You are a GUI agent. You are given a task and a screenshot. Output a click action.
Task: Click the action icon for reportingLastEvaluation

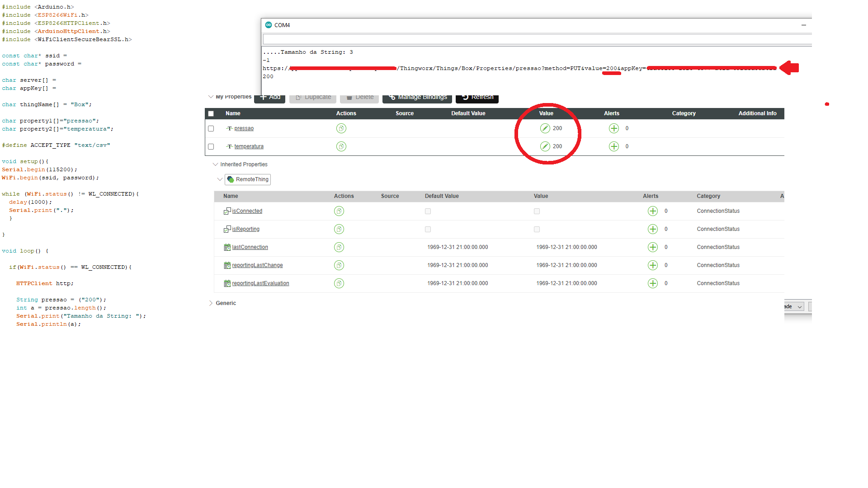coord(339,283)
